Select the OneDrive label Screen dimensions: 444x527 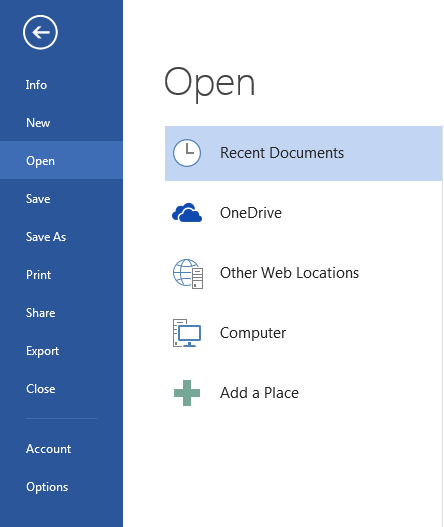click(251, 213)
